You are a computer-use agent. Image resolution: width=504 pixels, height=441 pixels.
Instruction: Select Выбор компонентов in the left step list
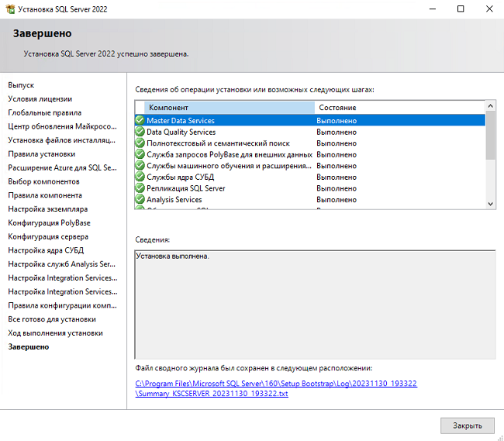pos(43,181)
